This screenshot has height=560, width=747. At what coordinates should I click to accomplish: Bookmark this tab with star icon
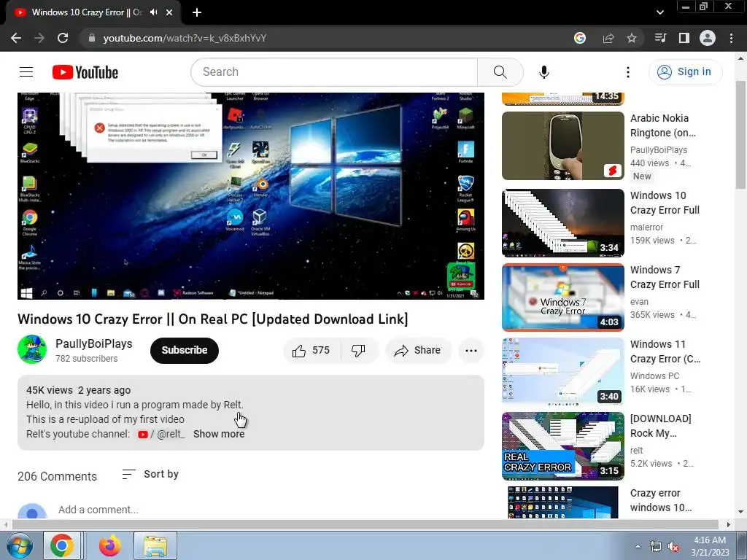click(632, 38)
